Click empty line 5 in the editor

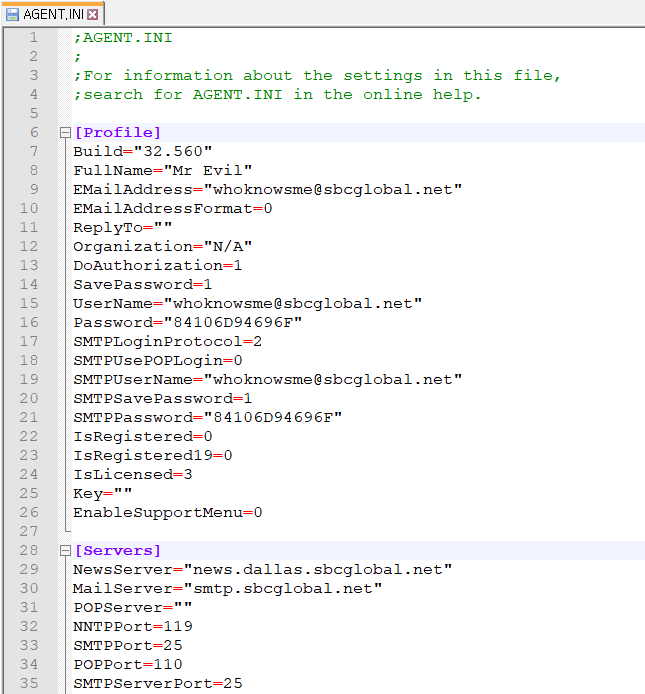tap(358, 113)
